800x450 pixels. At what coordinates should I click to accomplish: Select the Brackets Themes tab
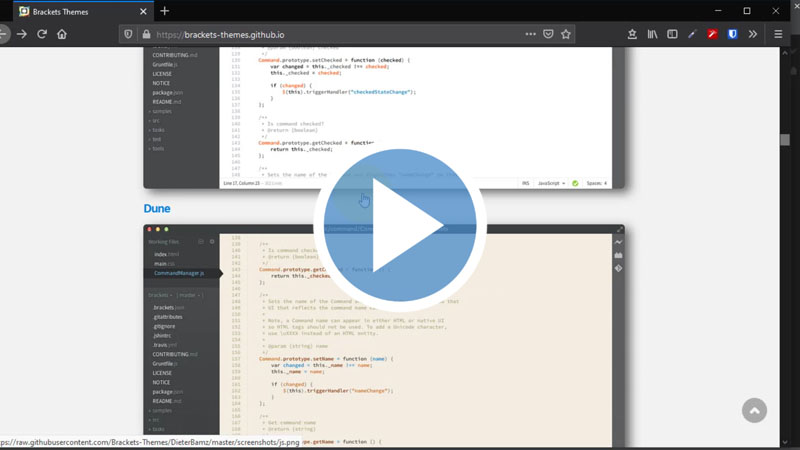[x=75, y=11]
